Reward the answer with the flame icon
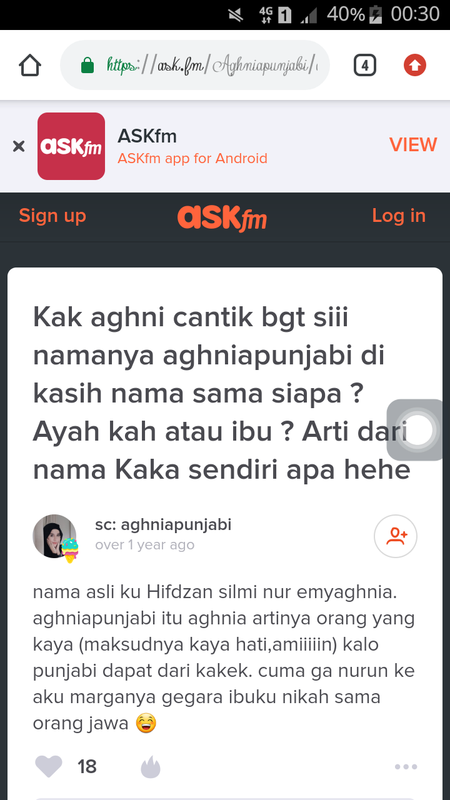Viewport: 450px width, 800px height. click(151, 767)
